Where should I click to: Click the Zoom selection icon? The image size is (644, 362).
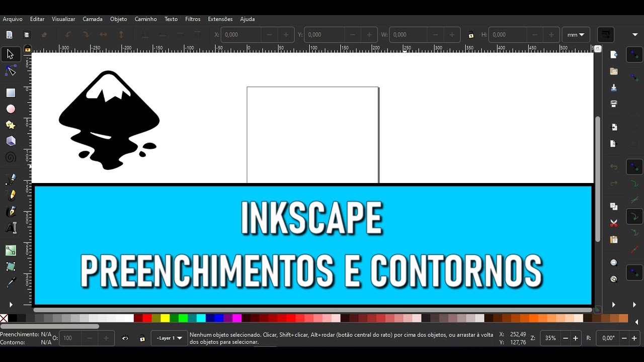[x=614, y=262]
